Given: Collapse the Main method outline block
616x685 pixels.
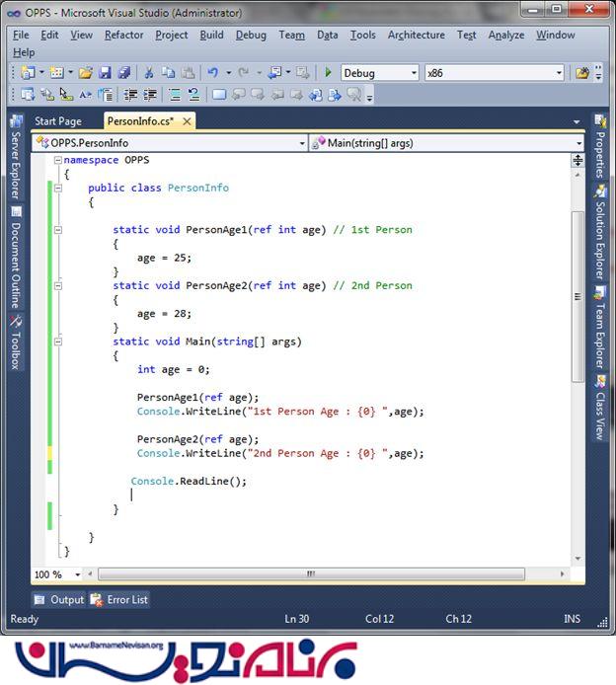Looking at the screenshot, I should [57, 342].
